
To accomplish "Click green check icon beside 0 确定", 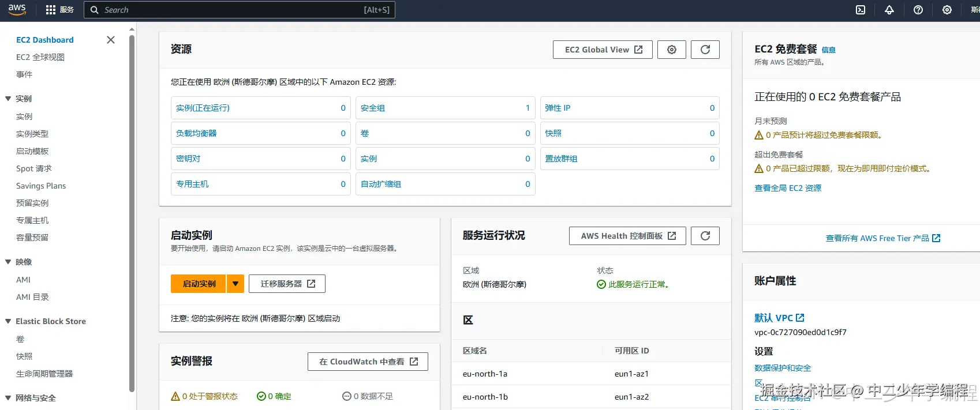I will click(x=261, y=396).
